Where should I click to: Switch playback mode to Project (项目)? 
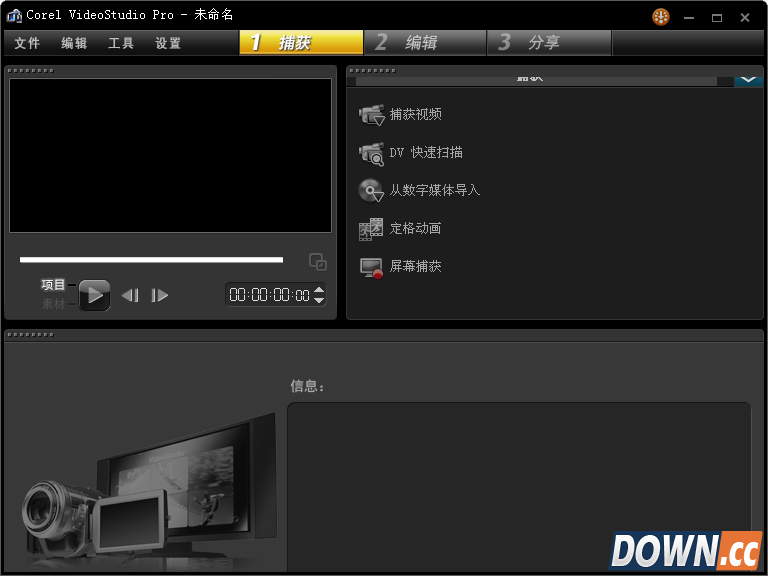click(53, 285)
